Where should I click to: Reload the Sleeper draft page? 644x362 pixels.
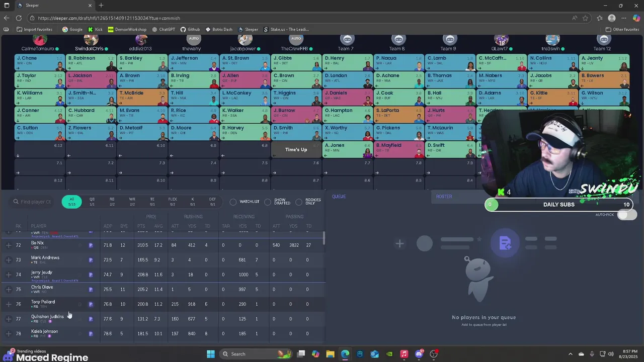point(20,18)
